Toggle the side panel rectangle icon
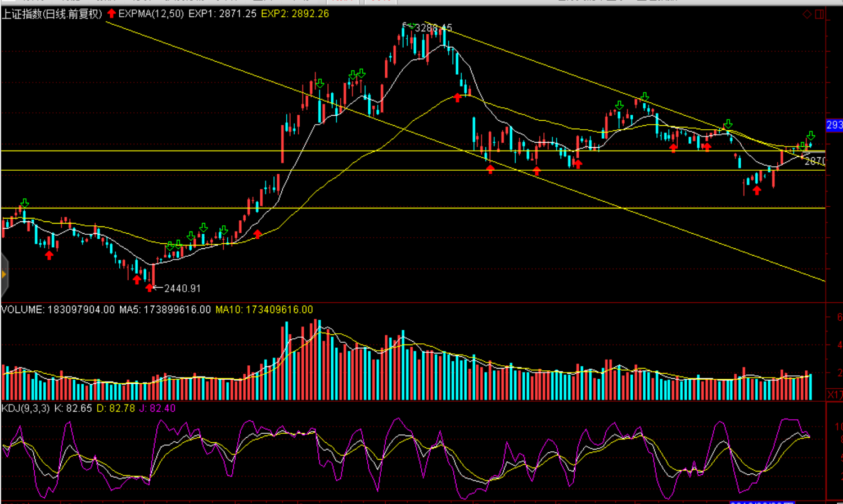The width and height of the screenshot is (843, 504). click(x=819, y=14)
